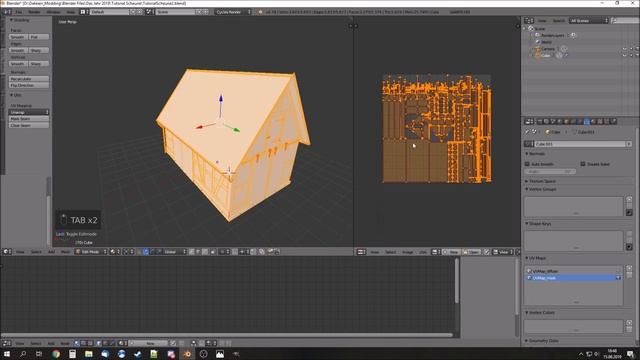Toggle visibility of Camera in outliner
Viewport: 640px width, 360px height.
pyautogui.click(x=624, y=49)
